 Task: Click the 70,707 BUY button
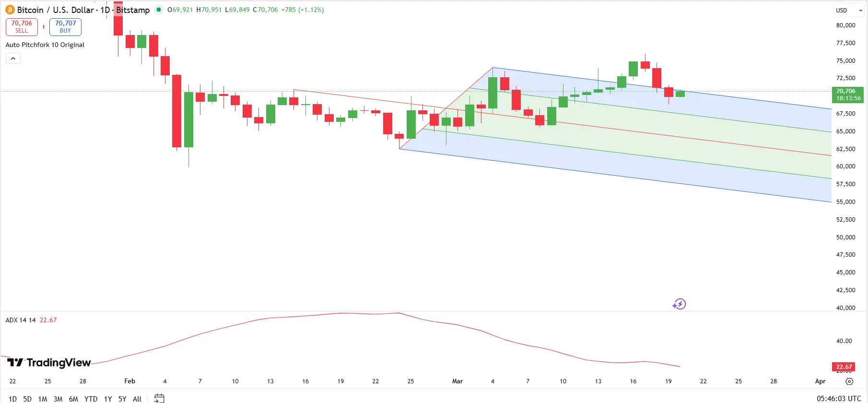pyautogui.click(x=65, y=27)
